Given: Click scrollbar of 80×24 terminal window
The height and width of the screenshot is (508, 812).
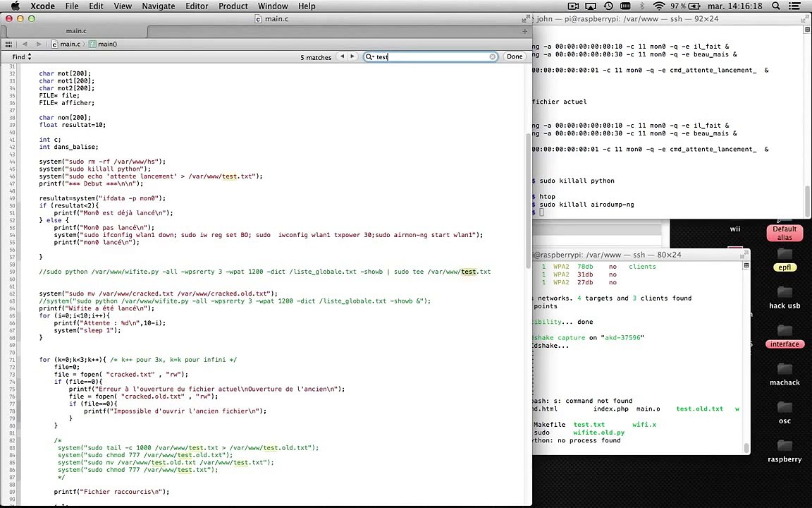Looking at the screenshot, I should 746,448.
